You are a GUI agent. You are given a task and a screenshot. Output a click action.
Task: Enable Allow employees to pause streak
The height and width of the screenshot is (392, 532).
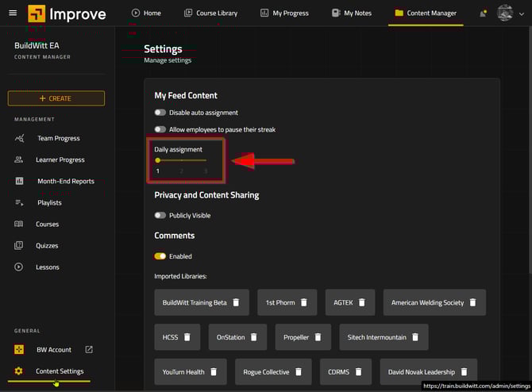point(160,129)
